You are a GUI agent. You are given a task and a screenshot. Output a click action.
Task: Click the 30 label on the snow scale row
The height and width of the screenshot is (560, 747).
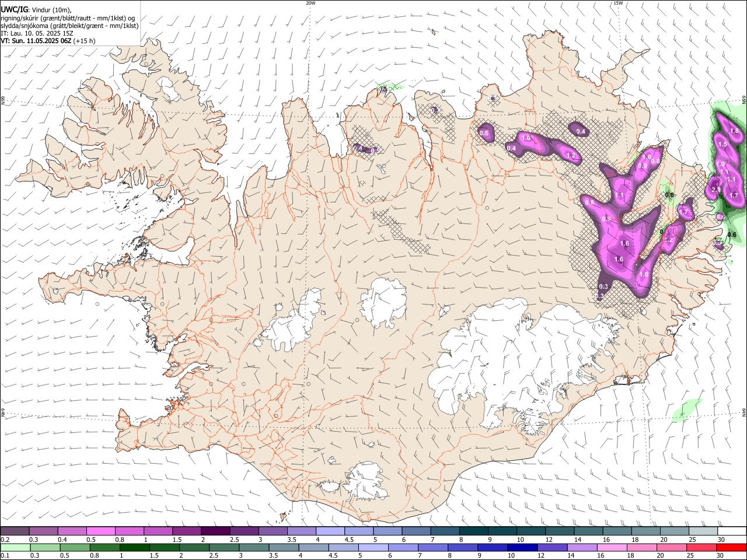click(x=721, y=540)
